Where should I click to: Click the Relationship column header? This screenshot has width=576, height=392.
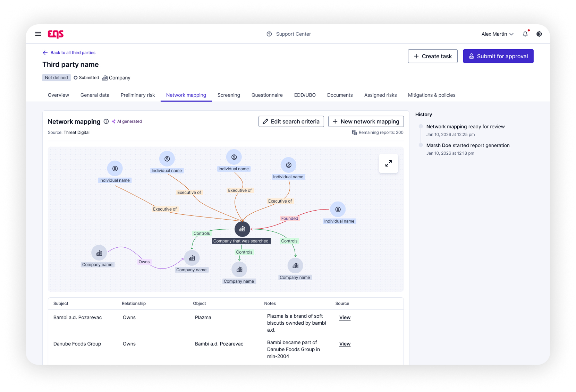(134, 304)
